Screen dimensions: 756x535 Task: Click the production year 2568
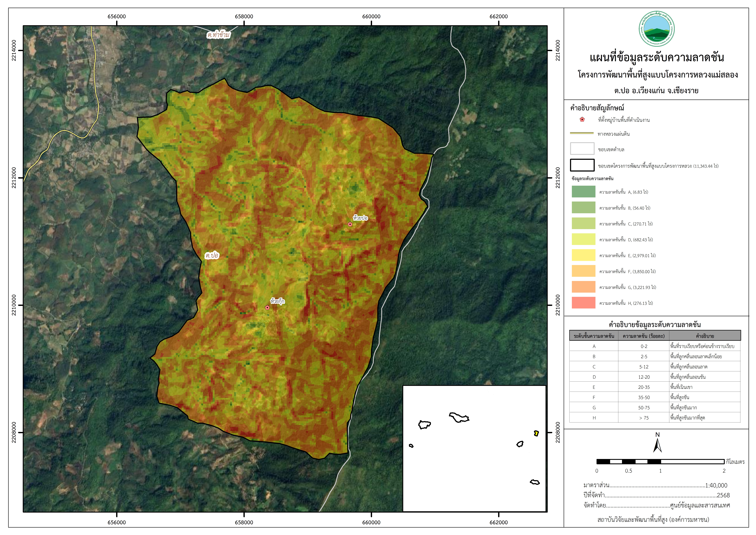(723, 495)
